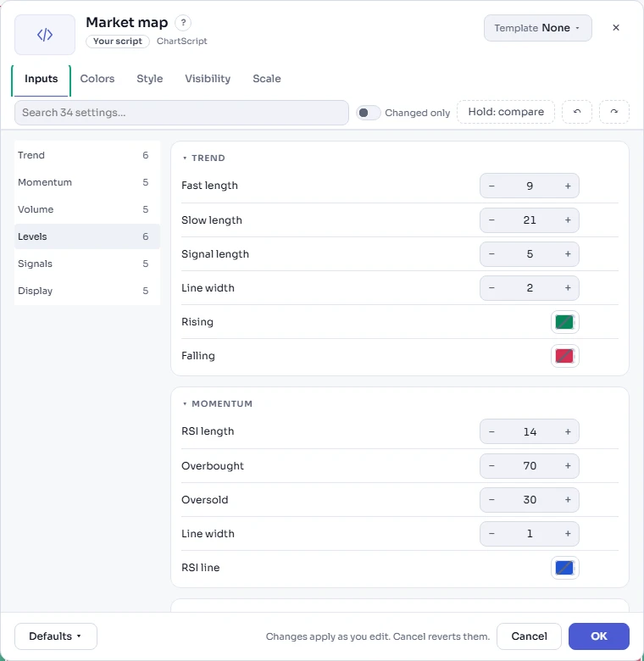This screenshot has width=644, height=661.
Task: Select Levels category in sidebar
Action: [86, 236]
